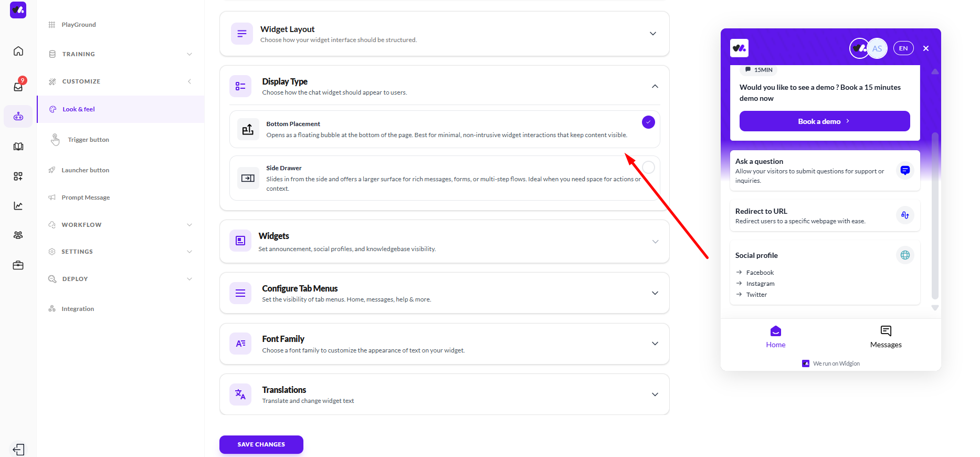Expand the Widget Layout section
This screenshot has height=457, width=980.
click(653, 34)
